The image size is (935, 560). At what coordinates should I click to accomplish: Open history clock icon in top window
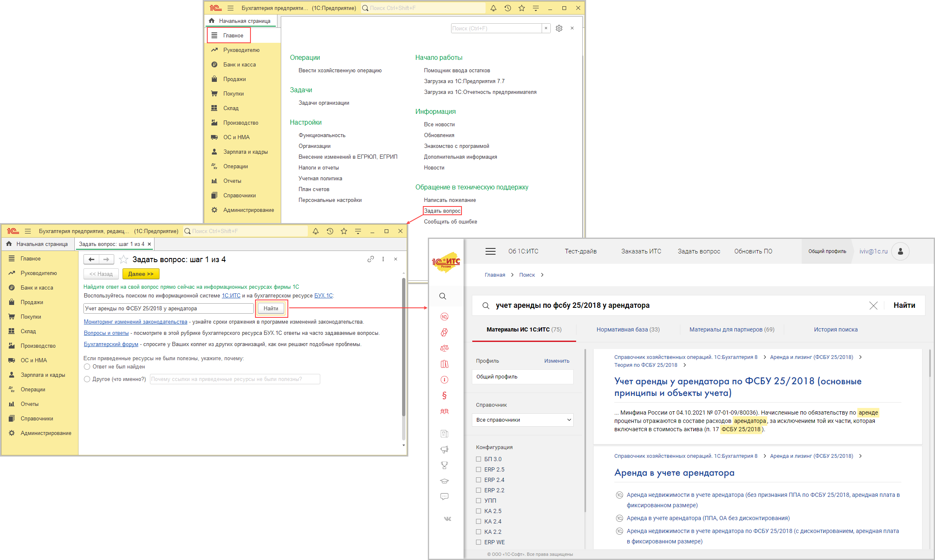508,8
